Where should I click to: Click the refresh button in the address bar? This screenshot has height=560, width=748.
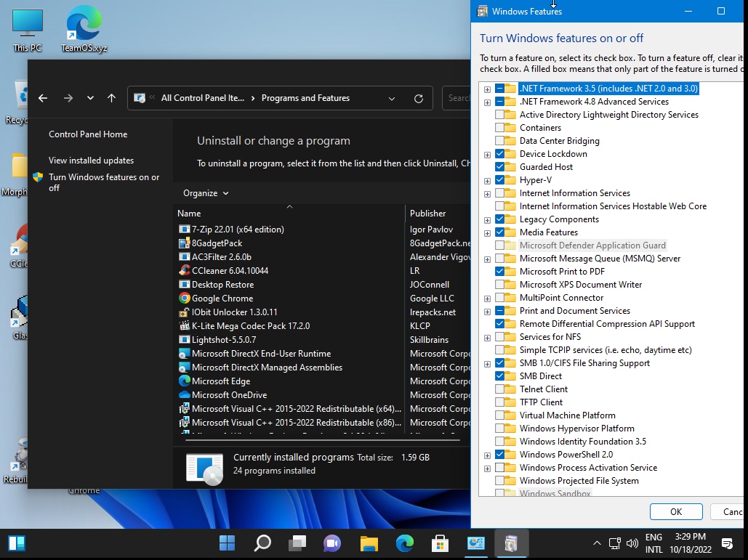coord(418,98)
